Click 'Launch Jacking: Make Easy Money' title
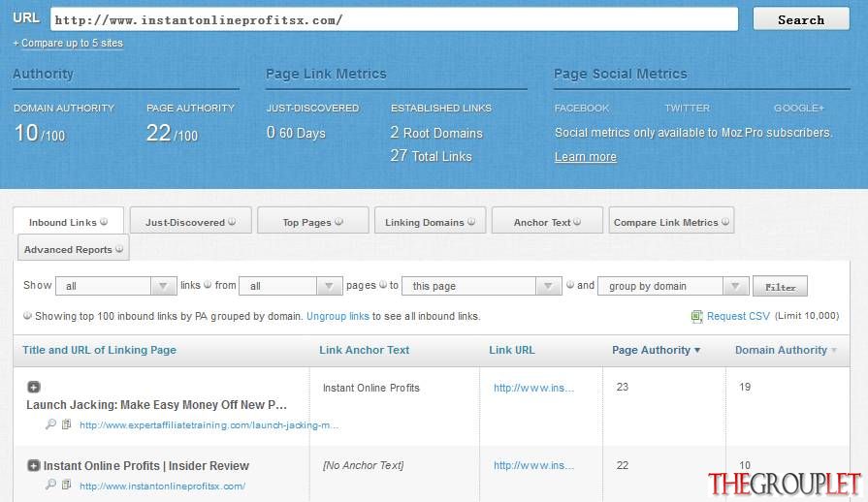 pyautogui.click(x=156, y=405)
